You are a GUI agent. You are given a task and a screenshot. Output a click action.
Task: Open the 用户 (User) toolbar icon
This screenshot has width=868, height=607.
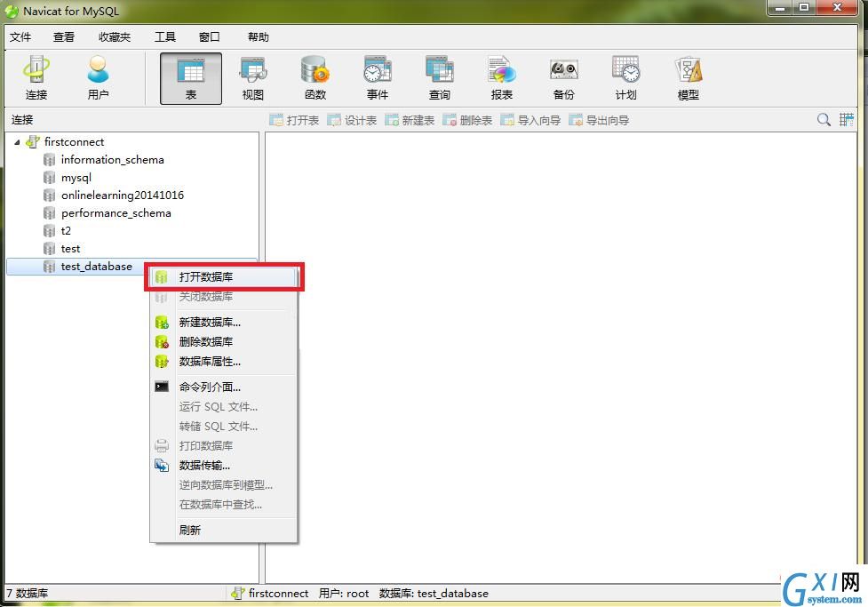[98, 78]
